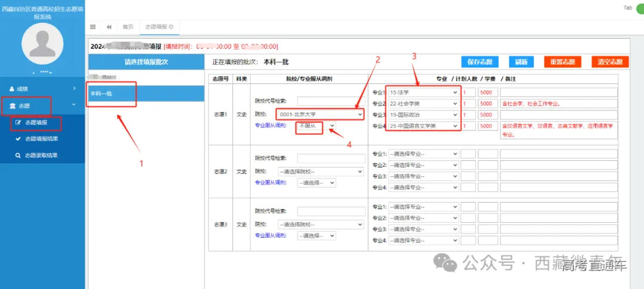Toggle the green switch at top right
The height and width of the screenshot is (289, 644).
tap(639, 8)
